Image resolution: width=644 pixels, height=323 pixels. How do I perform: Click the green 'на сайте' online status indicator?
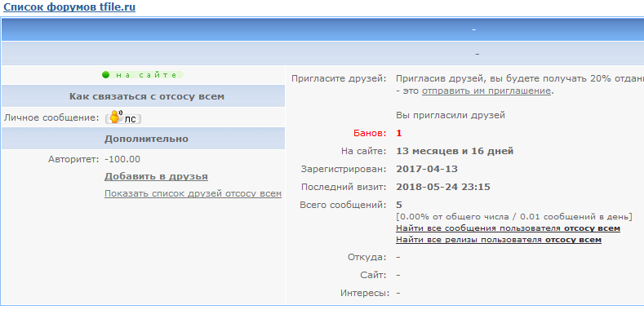[x=143, y=75]
